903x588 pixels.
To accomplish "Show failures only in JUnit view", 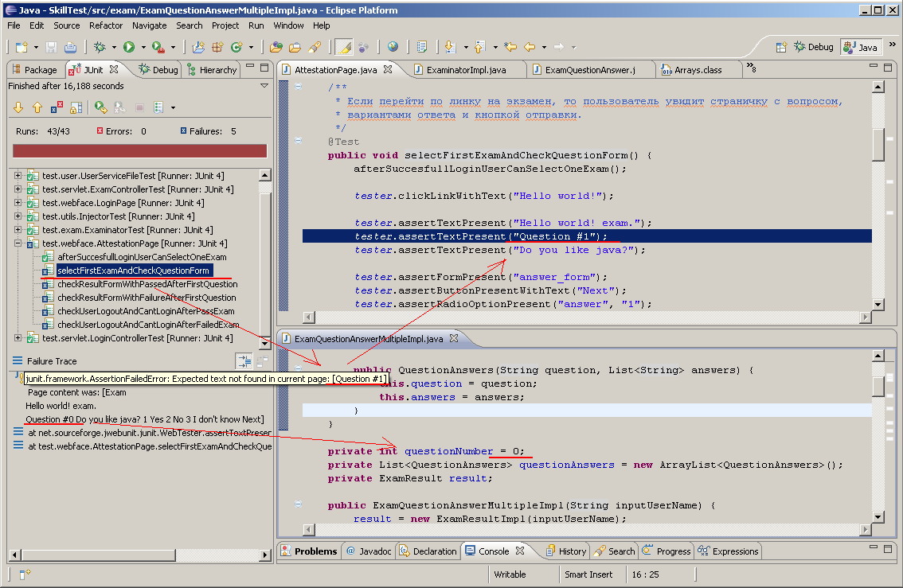I will pos(55,107).
